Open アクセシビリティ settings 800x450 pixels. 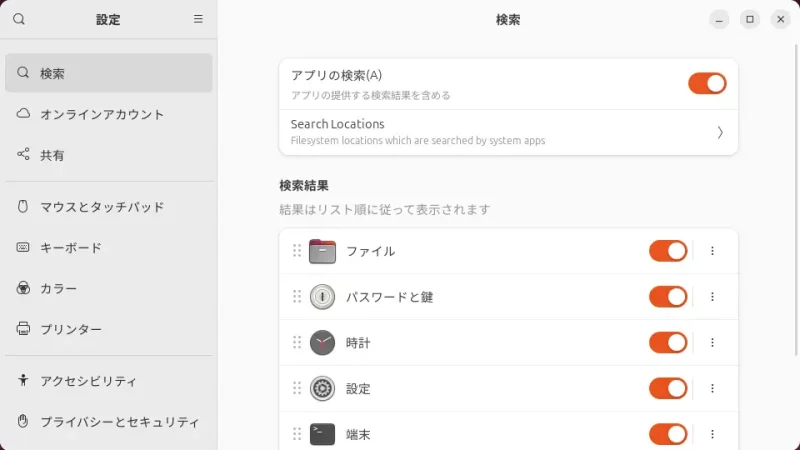[109, 381]
